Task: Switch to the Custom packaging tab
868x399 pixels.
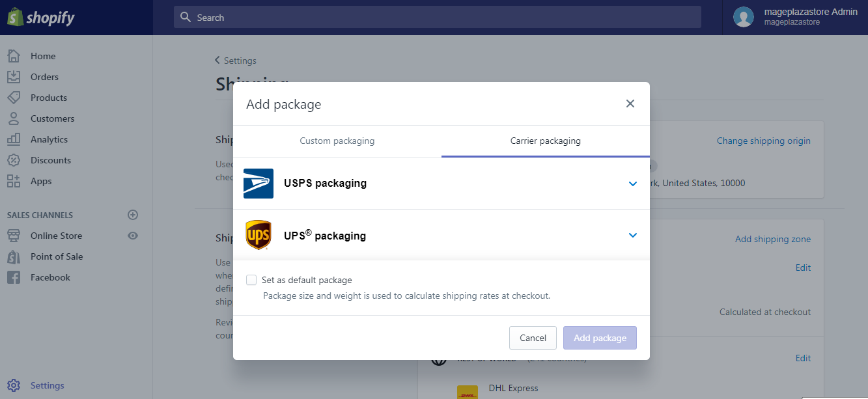Action: 337,141
